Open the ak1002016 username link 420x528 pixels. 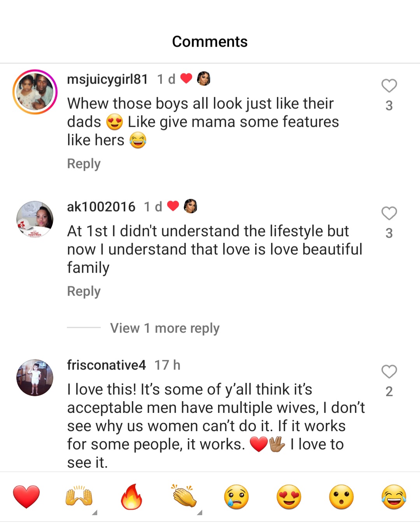(101, 207)
